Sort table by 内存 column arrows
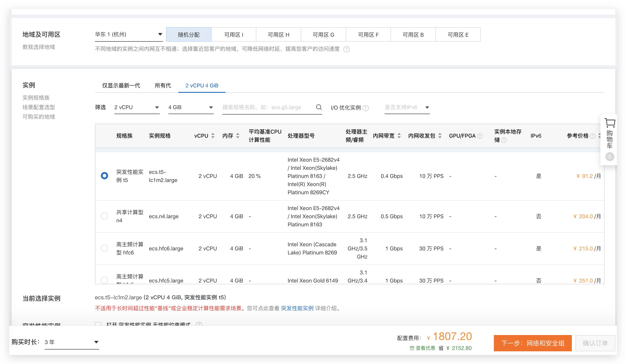 tap(238, 136)
